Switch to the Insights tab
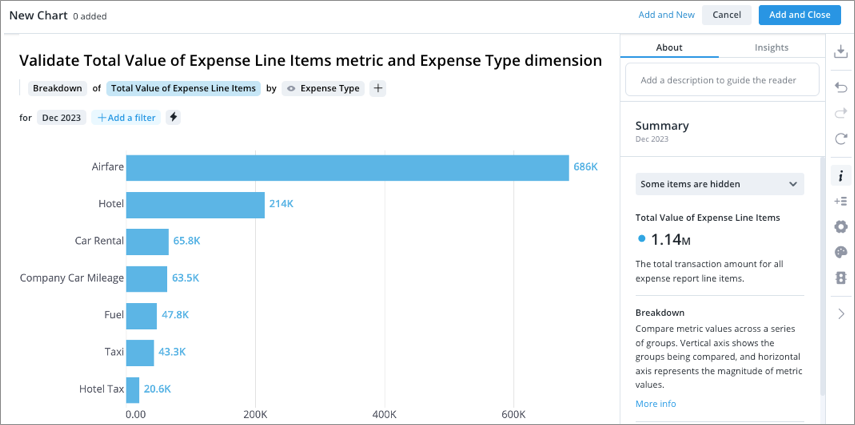 770,47
